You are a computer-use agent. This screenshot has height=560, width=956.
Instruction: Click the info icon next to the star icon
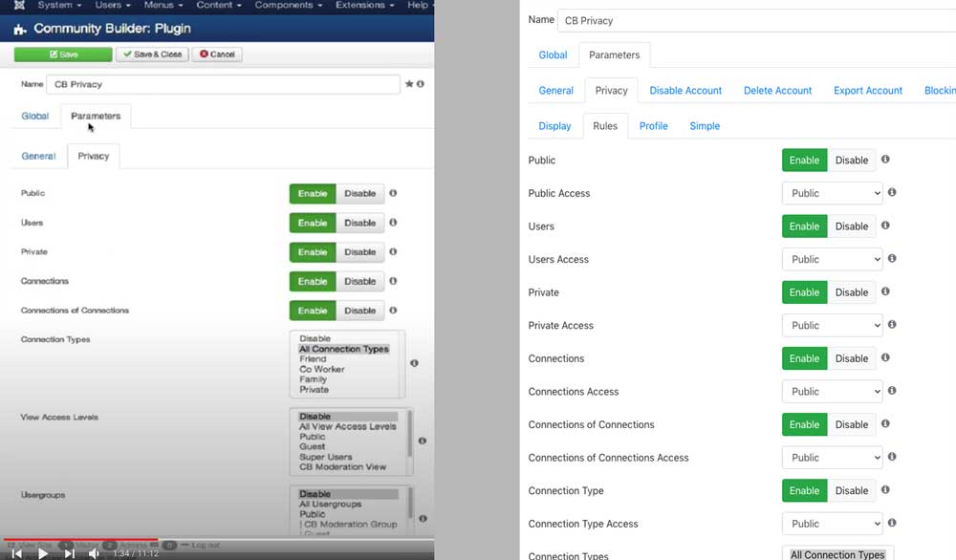click(x=420, y=84)
